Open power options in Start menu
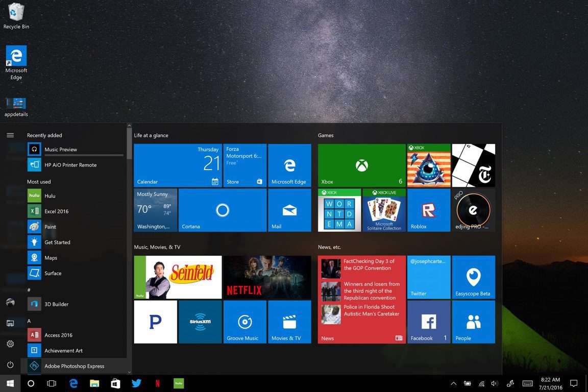The image size is (588, 392). (10, 364)
